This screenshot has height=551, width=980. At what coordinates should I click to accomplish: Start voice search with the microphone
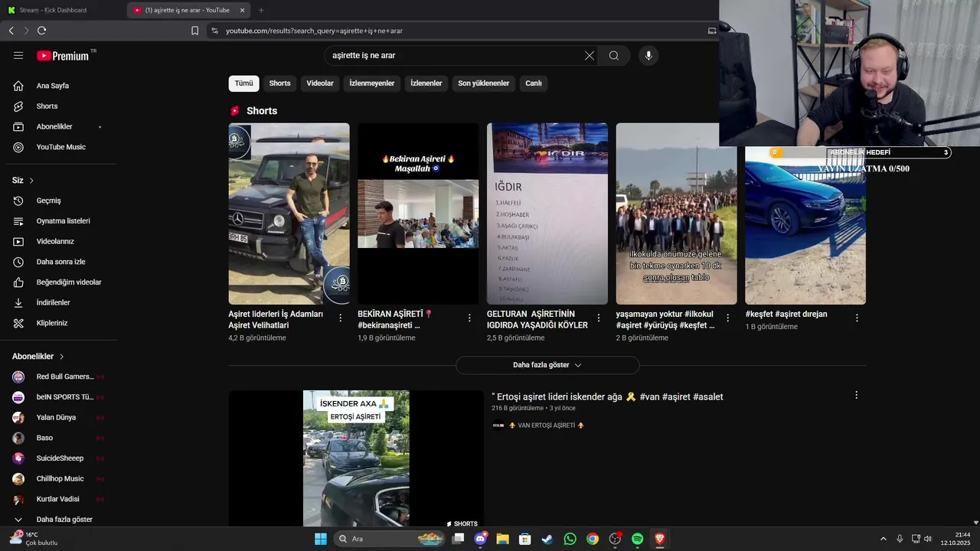click(648, 55)
